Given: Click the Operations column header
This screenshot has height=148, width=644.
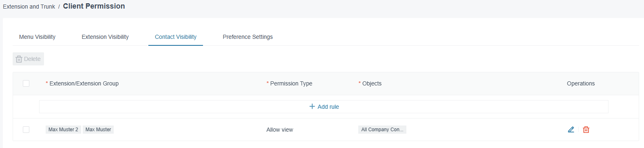Looking at the screenshot, I should coord(581,83).
